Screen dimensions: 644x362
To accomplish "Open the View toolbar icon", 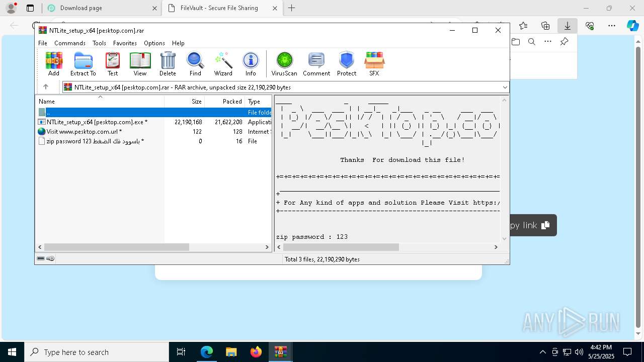I will click(140, 64).
